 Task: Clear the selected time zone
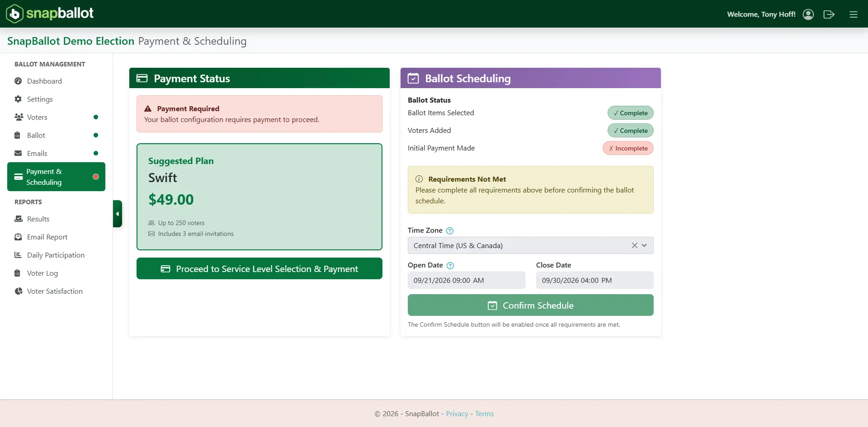pyautogui.click(x=635, y=245)
